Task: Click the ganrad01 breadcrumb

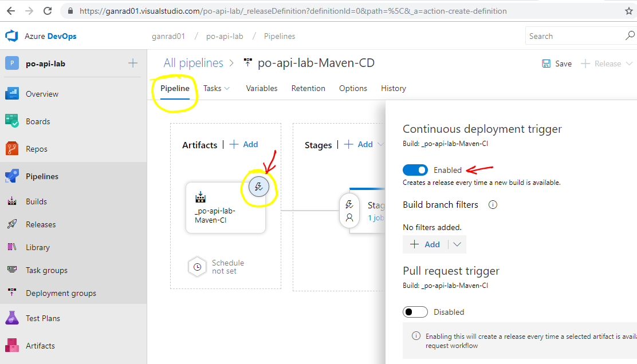Action: pyautogui.click(x=168, y=36)
